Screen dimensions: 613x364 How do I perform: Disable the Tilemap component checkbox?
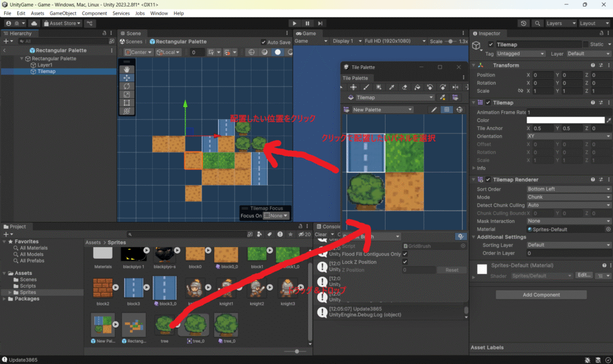tap(488, 103)
